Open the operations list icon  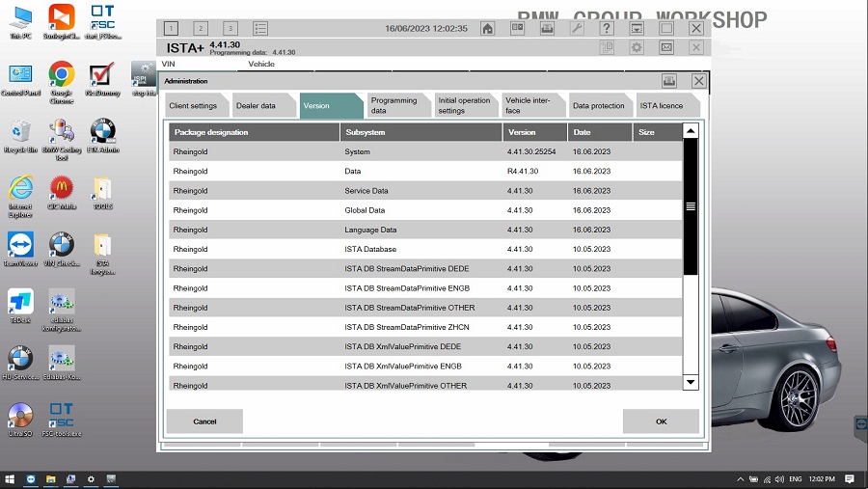[x=260, y=28]
